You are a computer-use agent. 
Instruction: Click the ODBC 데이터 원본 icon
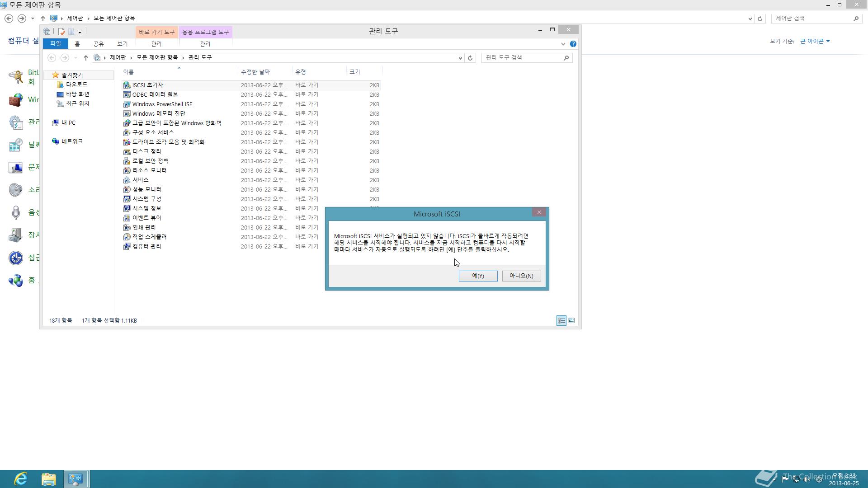coord(127,94)
